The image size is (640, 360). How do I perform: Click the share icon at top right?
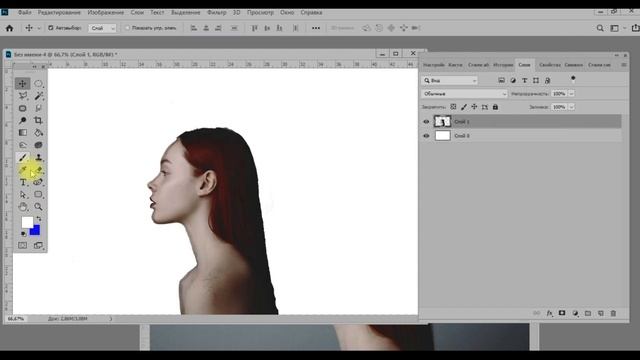click(x=635, y=28)
